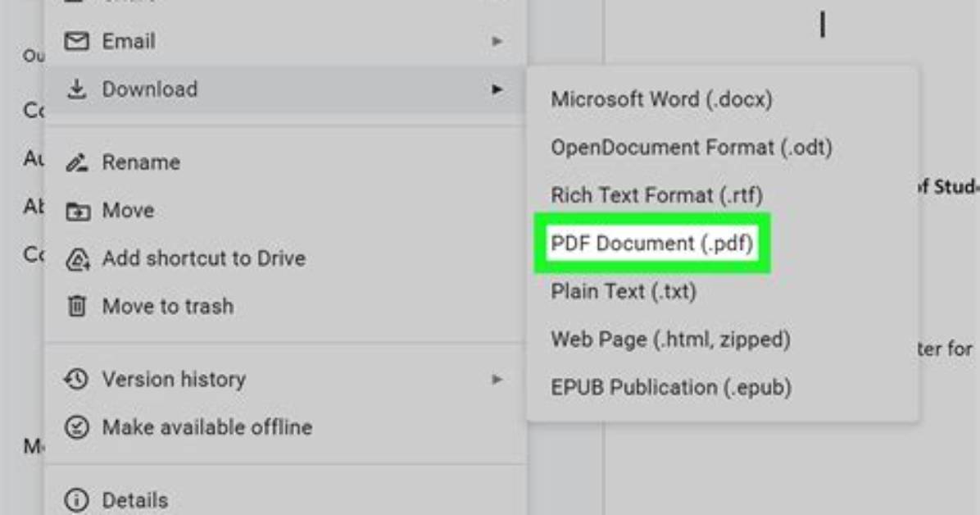Open the Email menu entry
This screenshot has height=515, width=980.
[x=285, y=41]
